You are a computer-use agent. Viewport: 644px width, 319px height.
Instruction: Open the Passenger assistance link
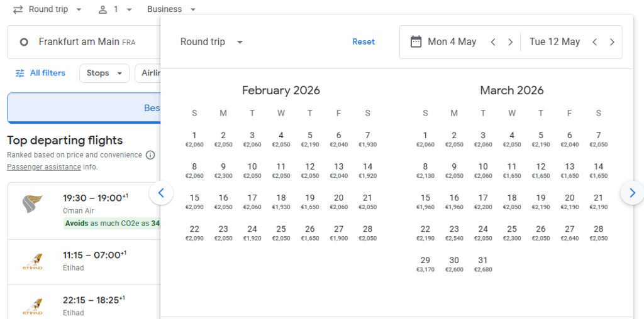pos(44,167)
